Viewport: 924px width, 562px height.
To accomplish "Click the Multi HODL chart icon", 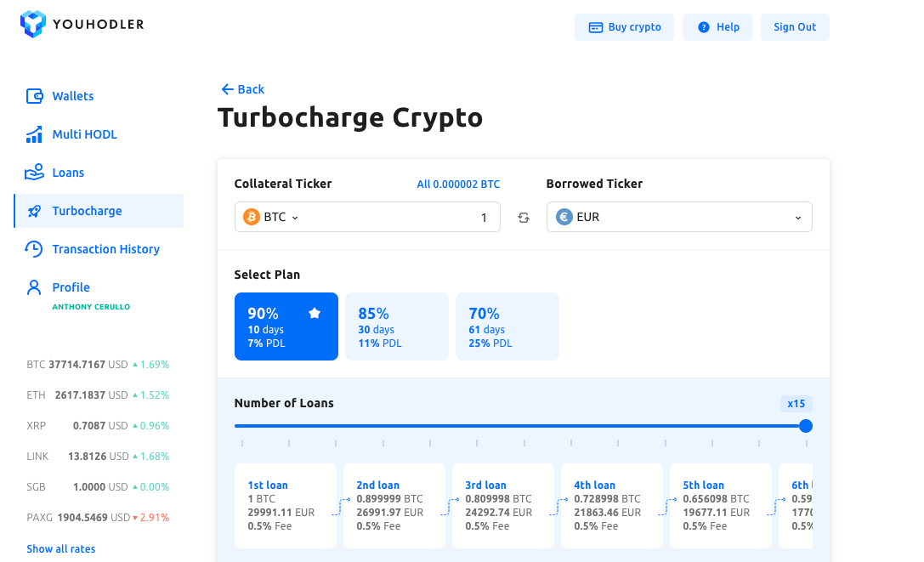I will [34, 134].
